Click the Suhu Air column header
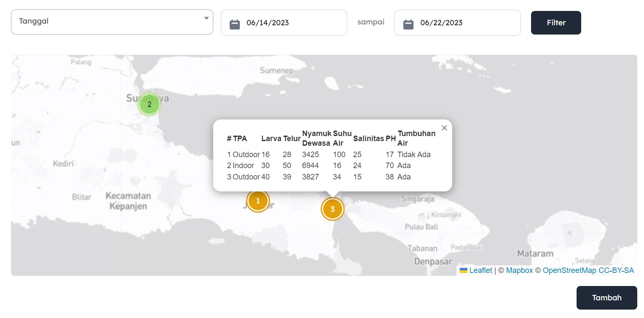This screenshot has width=644, height=318. pos(342,138)
